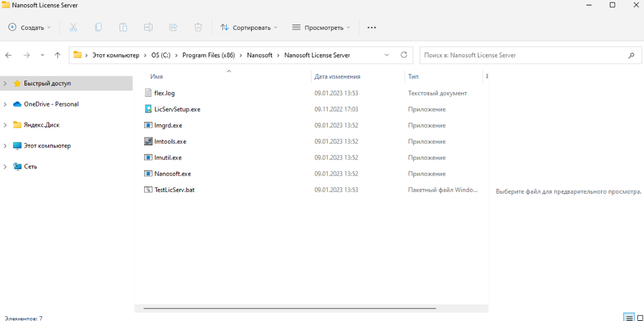
Task: Click the Paste clipboard icon
Action: [123, 27]
